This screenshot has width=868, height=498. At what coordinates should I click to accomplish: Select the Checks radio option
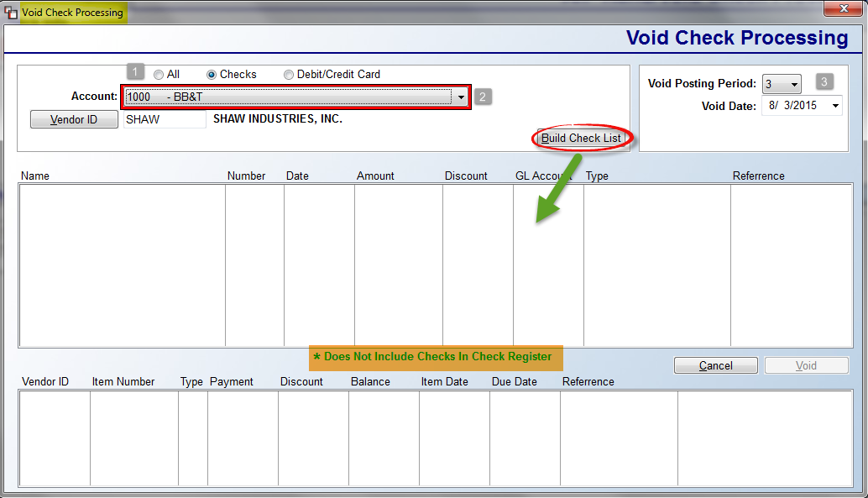click(212, 75)
